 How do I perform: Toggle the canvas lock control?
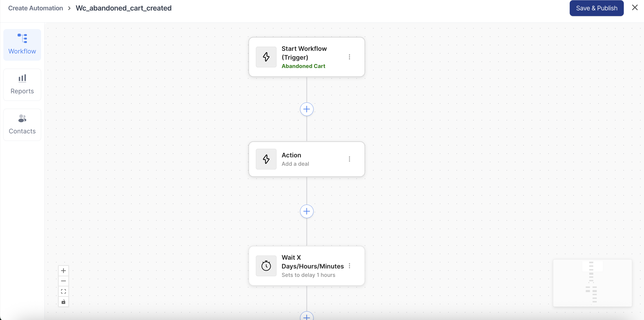click(64, 302)
